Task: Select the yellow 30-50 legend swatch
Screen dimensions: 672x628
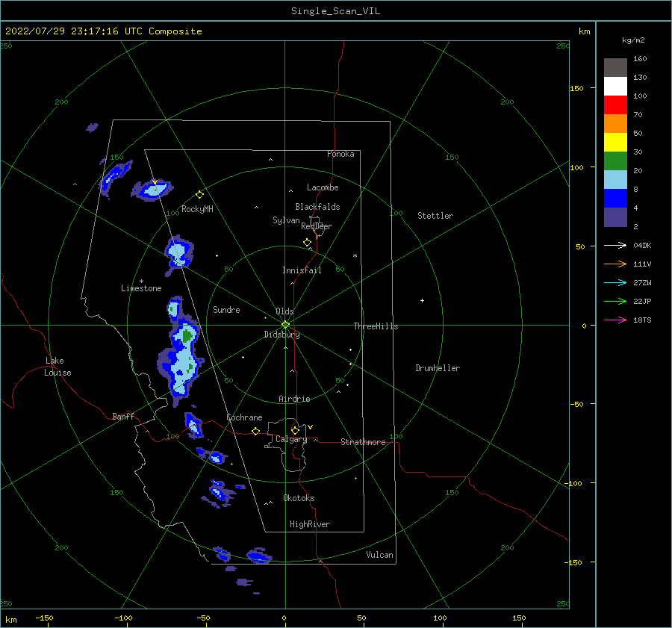Action: pos(615,143)
